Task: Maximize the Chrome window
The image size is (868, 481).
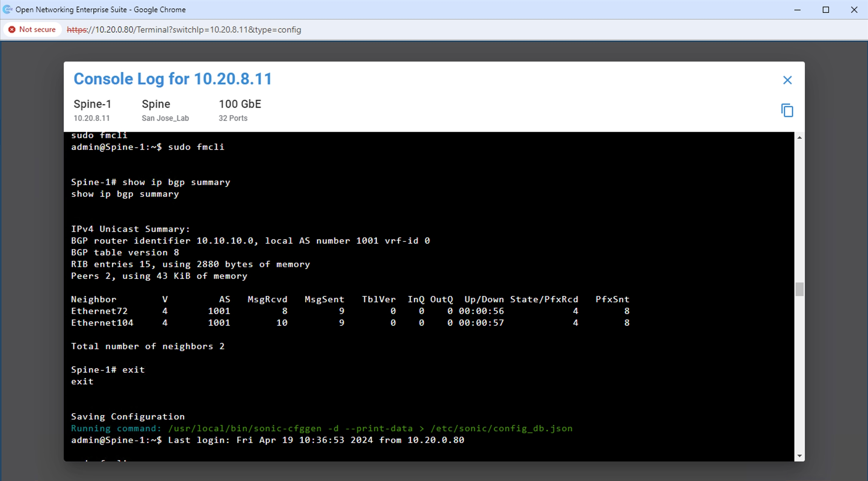Action: (825, 10)
